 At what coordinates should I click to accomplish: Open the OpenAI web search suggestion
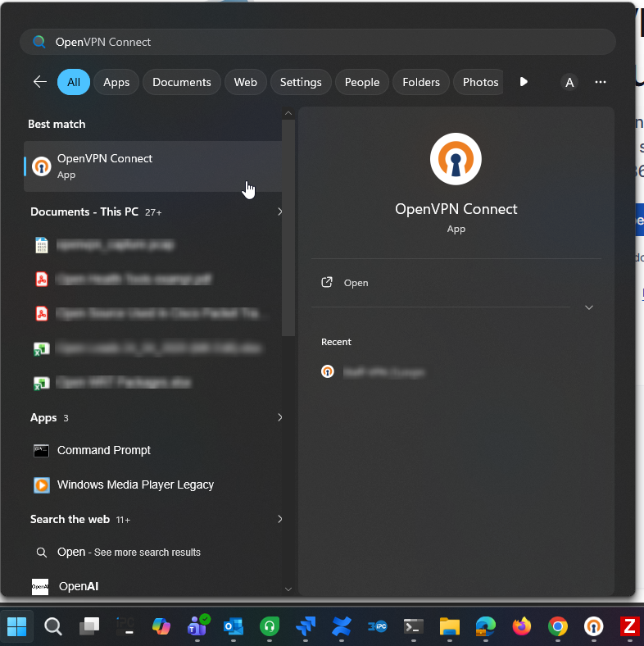click(152, 586)
